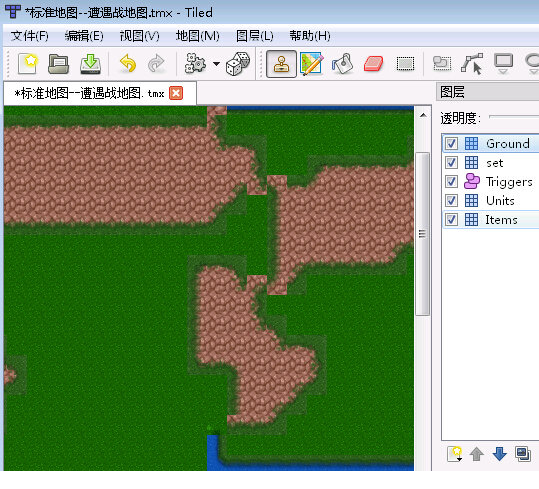Click the Ground tile layer grid icon
The height and width of the screenshot is (489, 539).
point(471,143)
